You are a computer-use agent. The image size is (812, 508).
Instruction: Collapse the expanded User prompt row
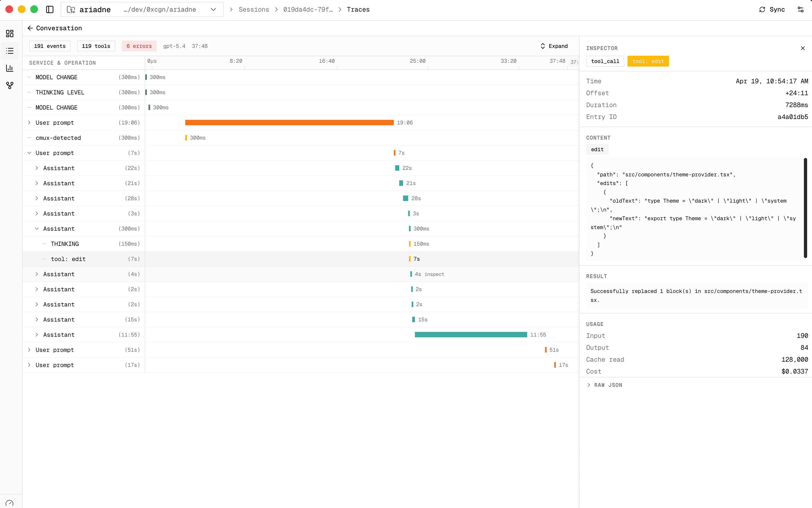(30, 153)
